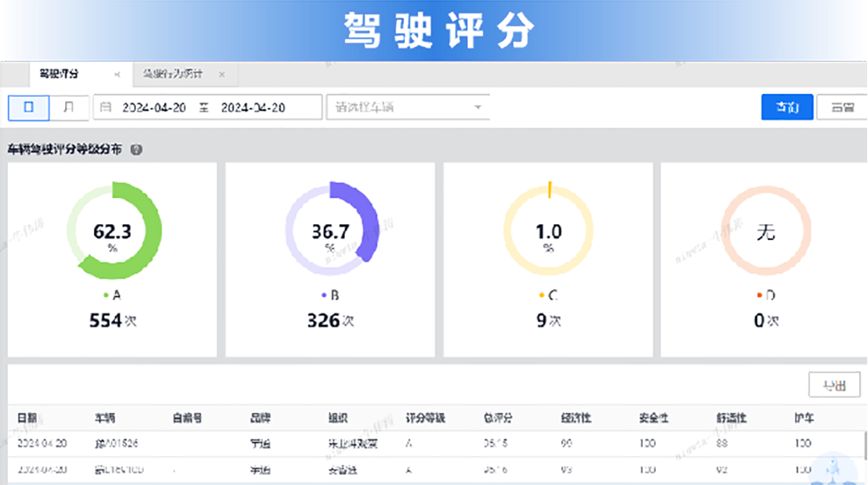Click the 总评分 column header
The width and height of the screenshot is (868, 485).
(497, 418)
